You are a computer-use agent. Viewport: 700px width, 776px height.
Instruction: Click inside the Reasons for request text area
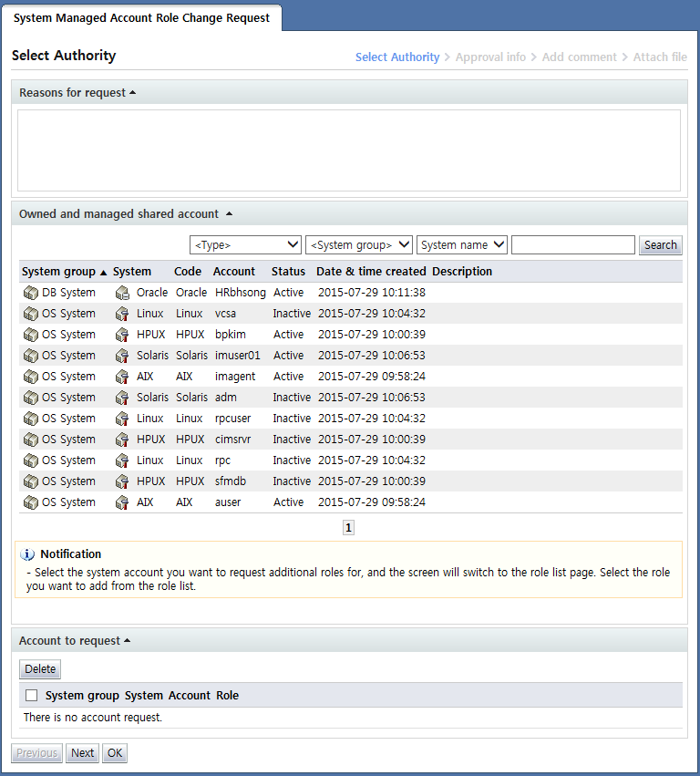348,150
